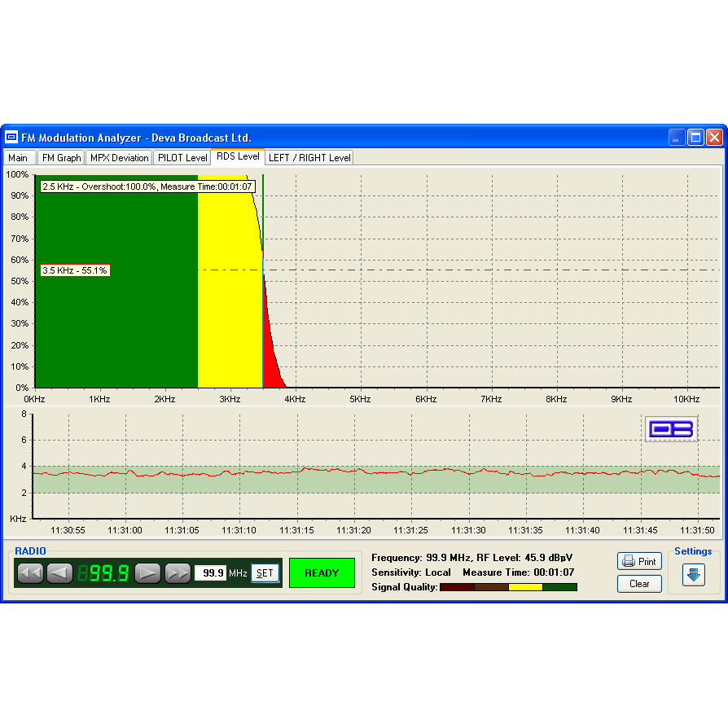Screen dimensions: 728x728
Task: Click the fast seek backward double-arrow button
Action: coord(30,573)
